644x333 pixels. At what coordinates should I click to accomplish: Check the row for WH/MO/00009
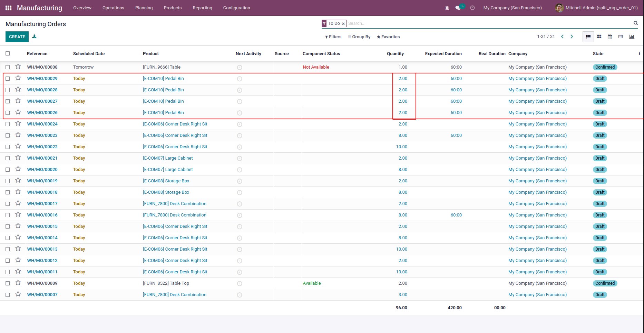point(8,283)
